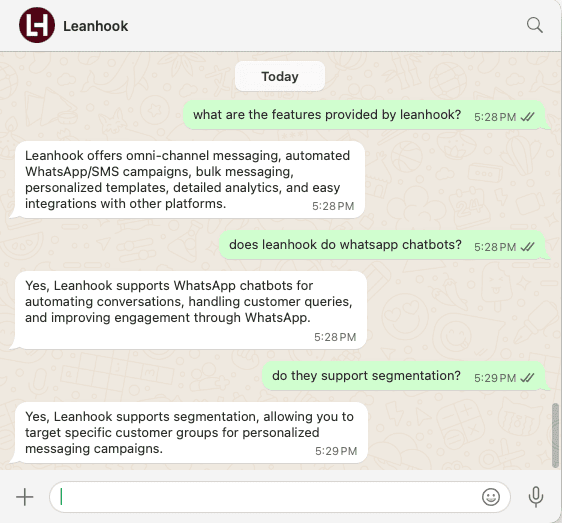Select reply 'Yes, Leanhook supports WhatsApp chatbots'
This screenshot has height=523, width=562.
coord(189,310)
